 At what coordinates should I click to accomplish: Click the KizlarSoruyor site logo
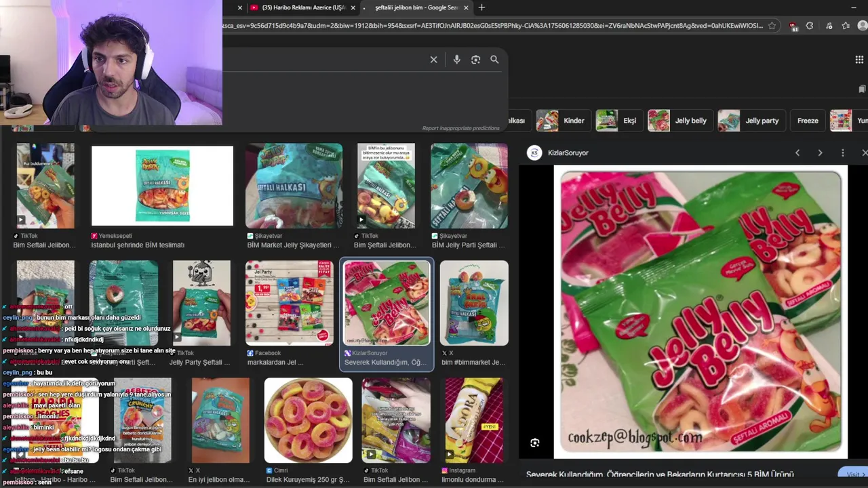coord(534,153)
